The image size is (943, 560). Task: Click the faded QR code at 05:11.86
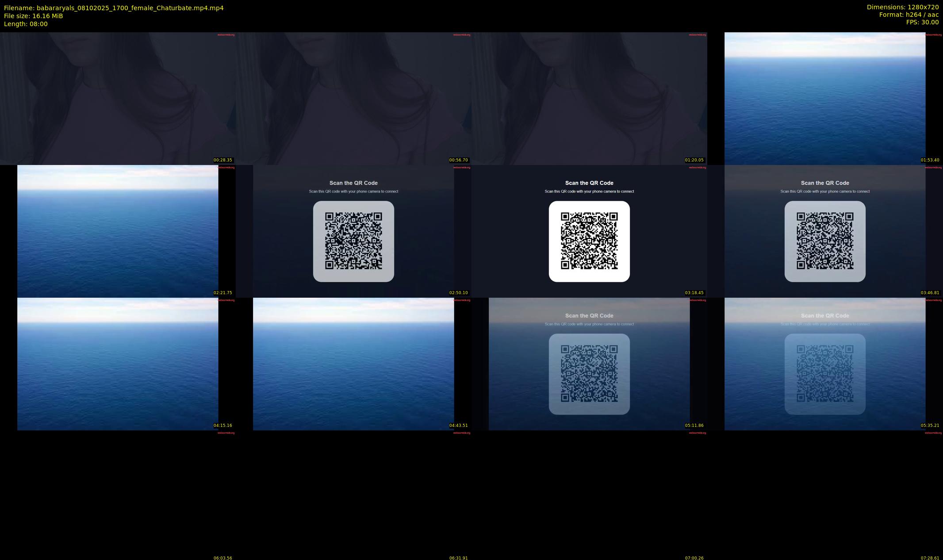pos(589,374)
